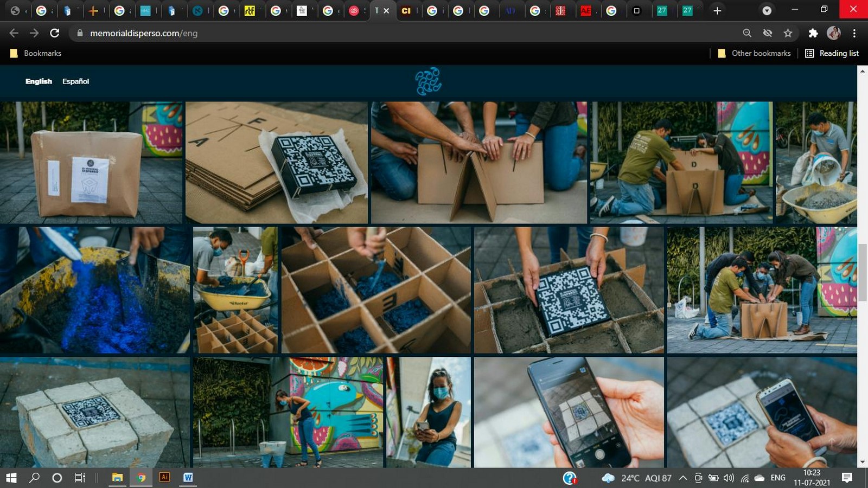This screenshot has width=868, height=488.
Task: Click the blue help question mark tray icon
Action: click(570, 478)
